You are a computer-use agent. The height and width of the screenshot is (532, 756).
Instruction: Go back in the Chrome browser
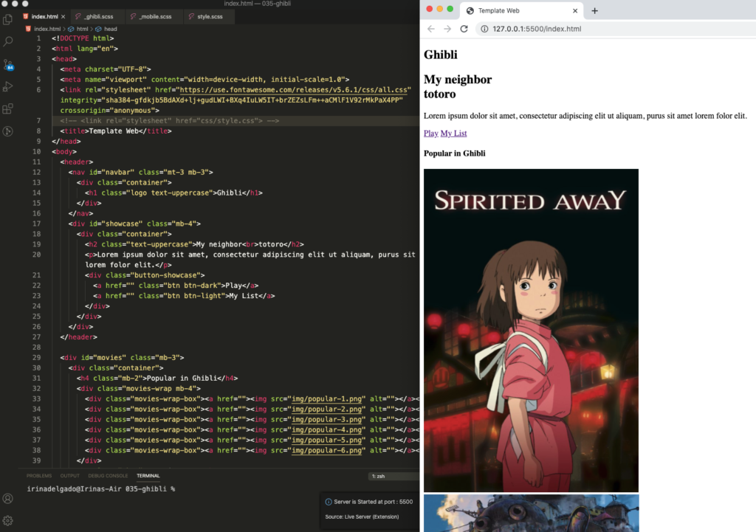pos(431,29)
